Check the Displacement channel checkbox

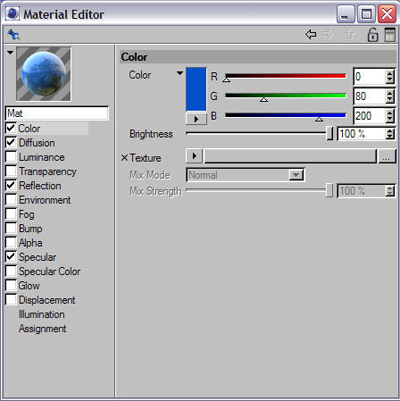pos(11,300)
